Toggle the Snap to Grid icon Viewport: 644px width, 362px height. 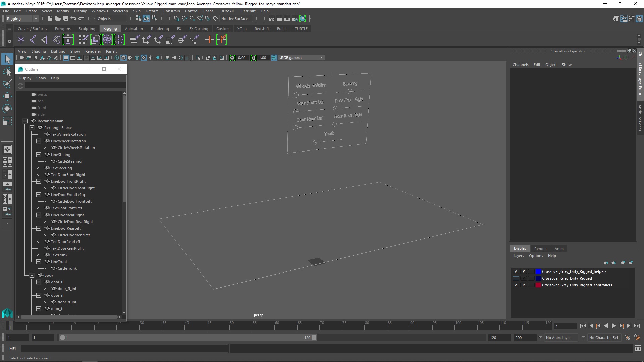pyautogui.click(x=176, y=18)
